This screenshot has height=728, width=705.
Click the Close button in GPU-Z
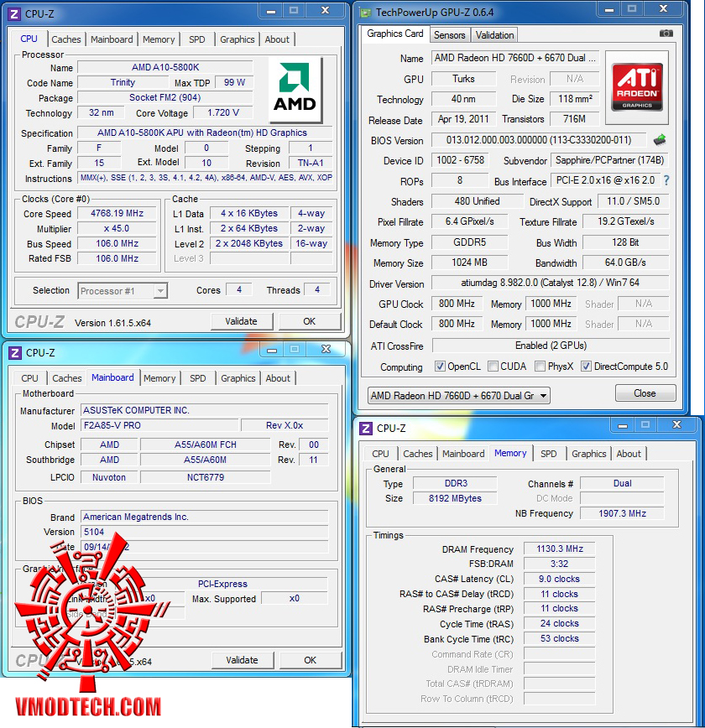pyautogui.click(x=645, y=393)
